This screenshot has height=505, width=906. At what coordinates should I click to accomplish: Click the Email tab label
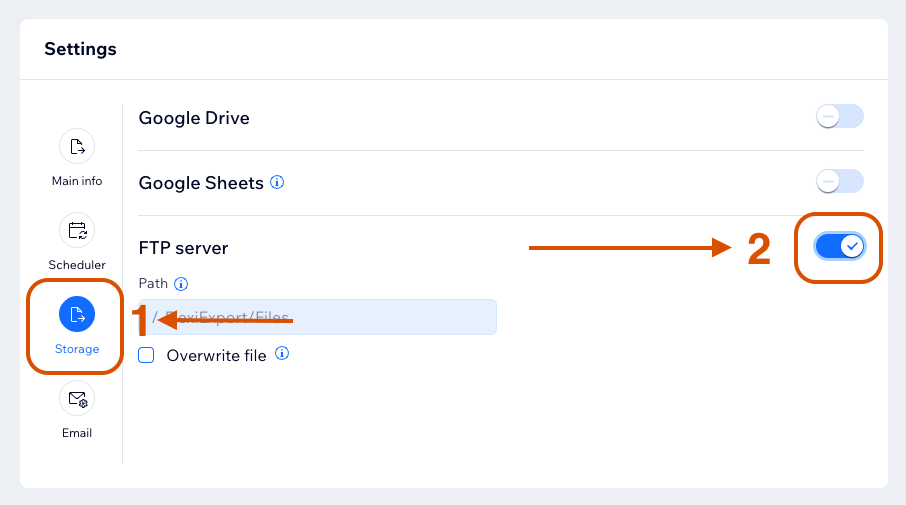pyautogui.click(x=77, y=433)
